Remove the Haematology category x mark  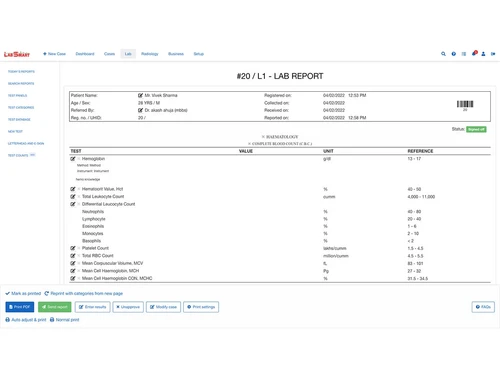[263, 137]
